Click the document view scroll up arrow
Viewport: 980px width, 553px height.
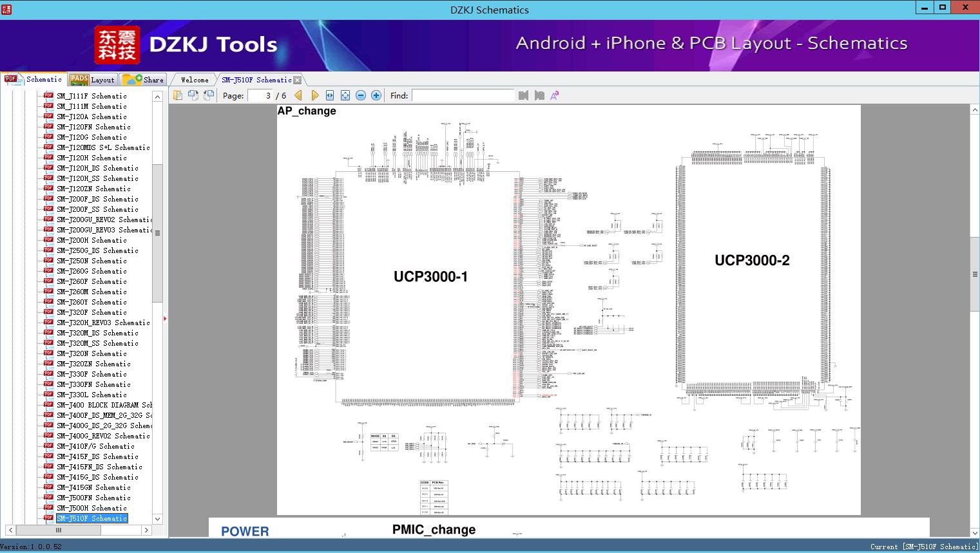[x=975, y=110]
